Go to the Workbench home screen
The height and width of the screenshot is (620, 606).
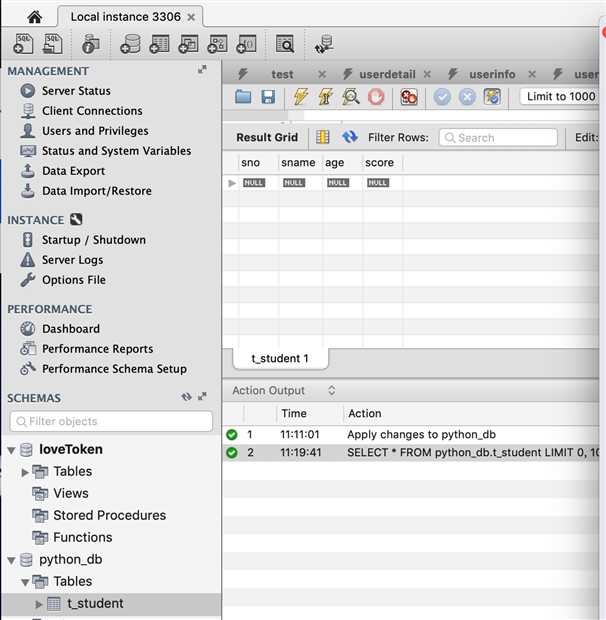point(35,17)
